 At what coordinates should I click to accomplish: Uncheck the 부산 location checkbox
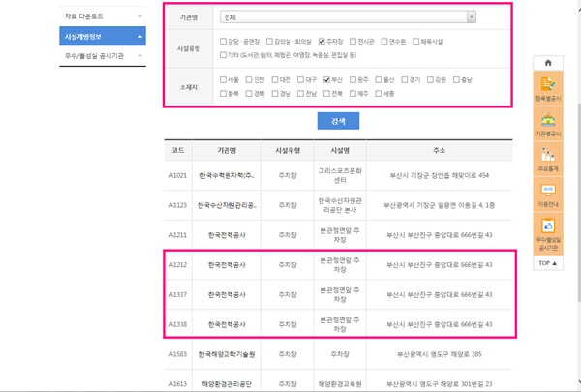click(x=328, y=77)
